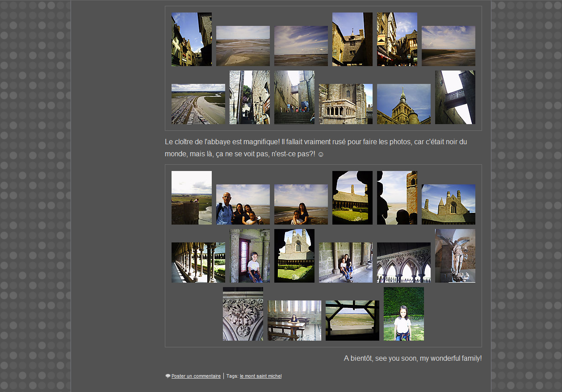View person seated at refectory table photo
Screen dimensions: 562x392
(x=294, y=321)
